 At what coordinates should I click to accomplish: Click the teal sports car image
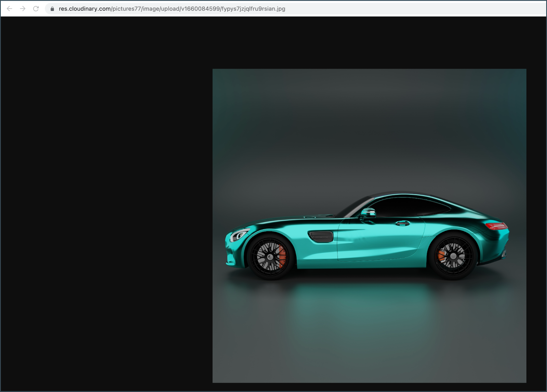(x=369, y=226)
